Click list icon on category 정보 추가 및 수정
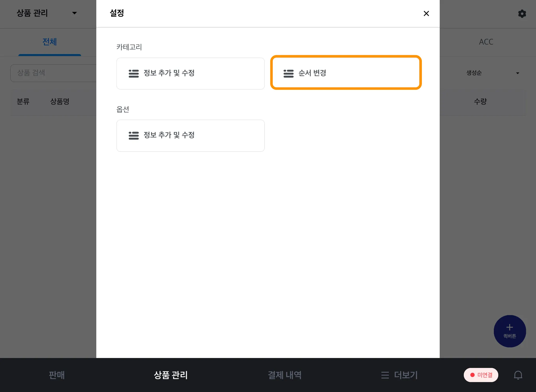536x392 pixels. tap(133, 74)
